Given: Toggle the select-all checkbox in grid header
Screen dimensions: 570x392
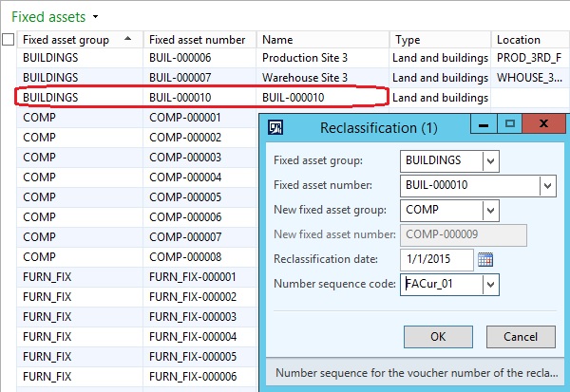Looking at the screenshot, I should (9, 40).
